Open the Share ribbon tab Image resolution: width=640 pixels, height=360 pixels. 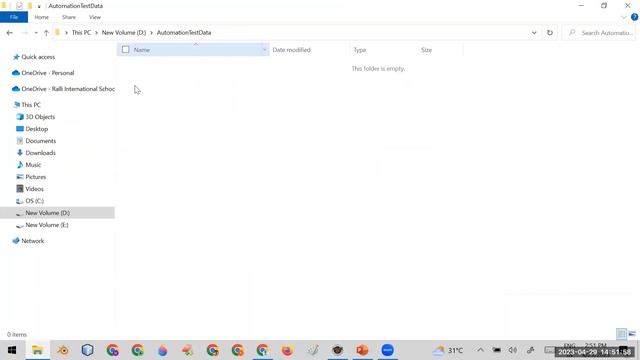69,17
